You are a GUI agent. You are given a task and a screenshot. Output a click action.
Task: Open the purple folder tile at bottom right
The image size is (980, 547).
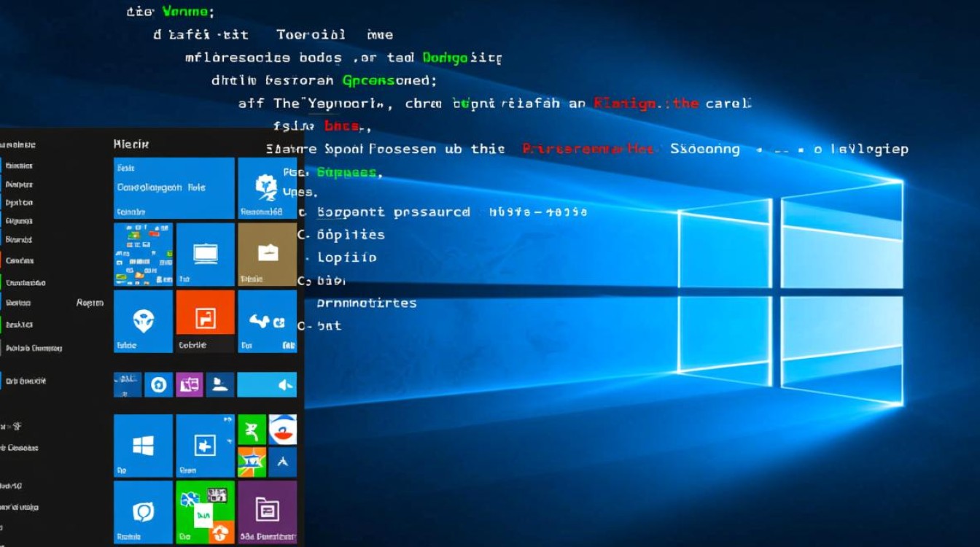(267, 512)
